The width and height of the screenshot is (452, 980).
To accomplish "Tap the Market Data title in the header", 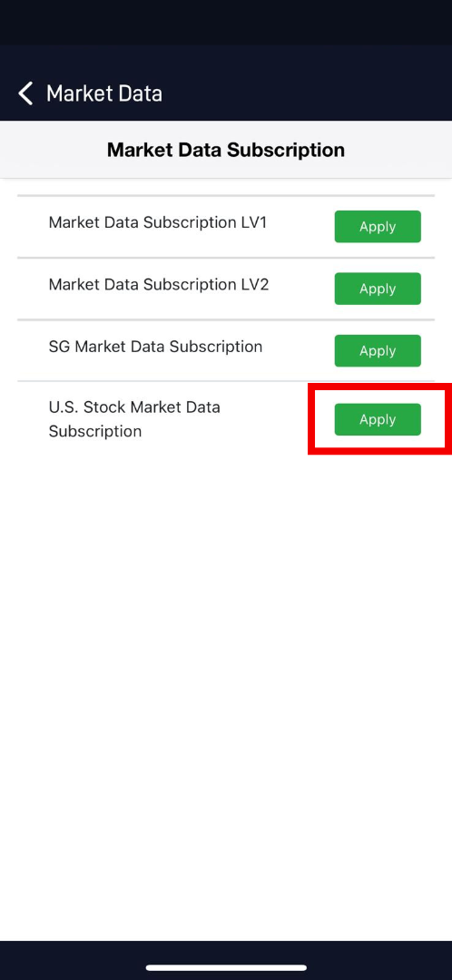I will (x=103, y=93).
